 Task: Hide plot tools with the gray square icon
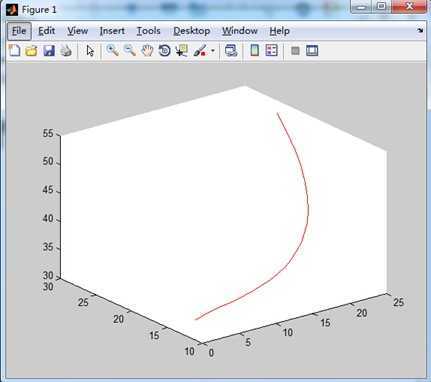295,51
